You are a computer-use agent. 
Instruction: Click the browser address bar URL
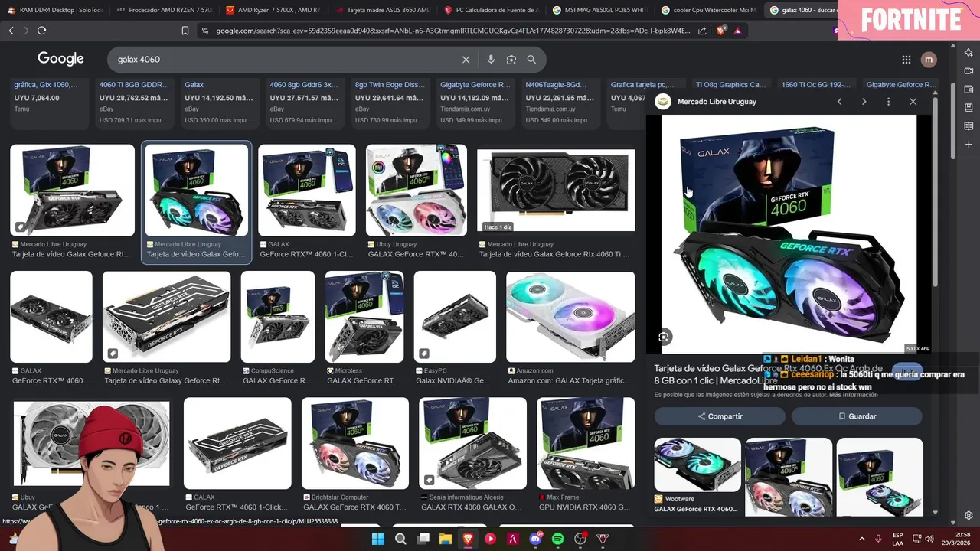tap(452, 31)
